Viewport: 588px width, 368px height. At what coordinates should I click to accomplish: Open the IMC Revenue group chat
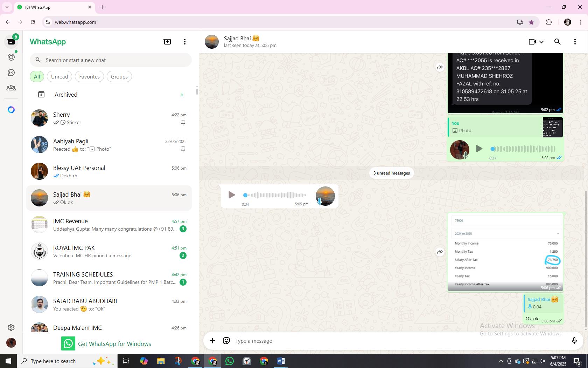point(109,225)
